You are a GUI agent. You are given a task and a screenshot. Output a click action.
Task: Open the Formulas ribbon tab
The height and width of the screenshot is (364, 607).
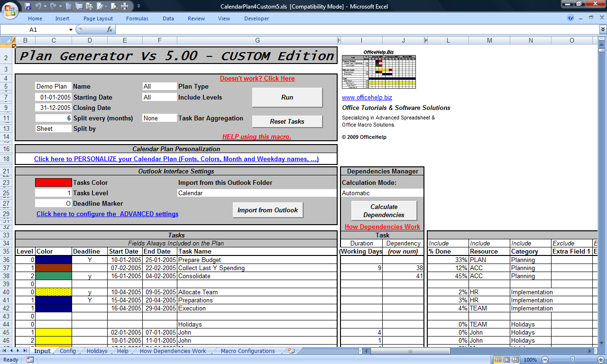pyautogui.click(x=137, y=18)
